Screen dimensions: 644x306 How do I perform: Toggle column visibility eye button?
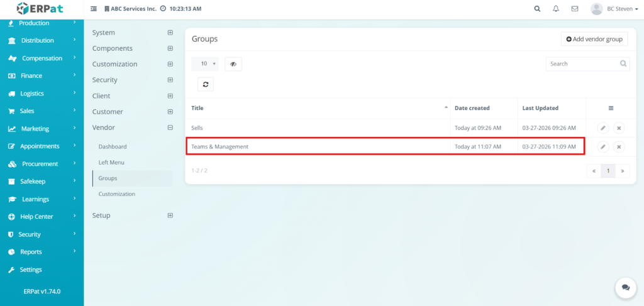(x=233, y=63)
